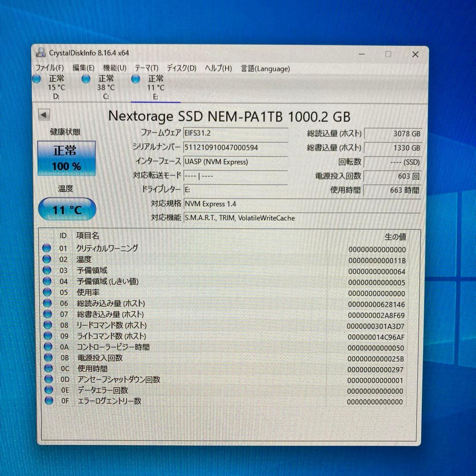476x476 pixels.
Task: Click the status icon for エラーログエントリー数
Action: point(47,401)
